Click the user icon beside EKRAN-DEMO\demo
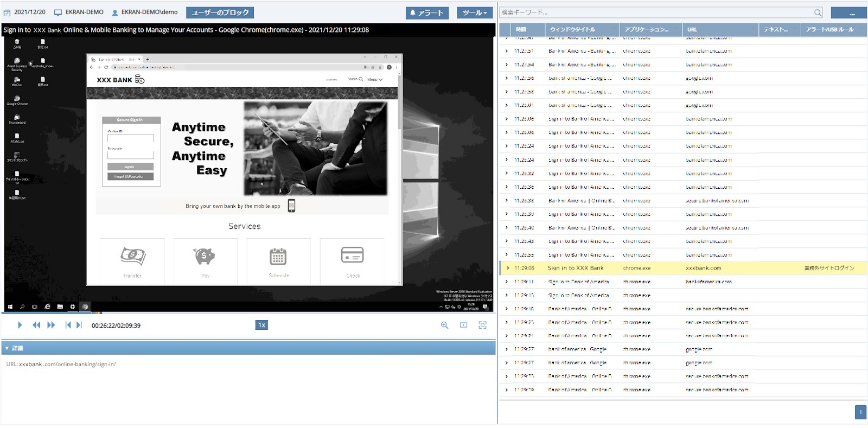This screenshot has width=868, height=428. (115, 12)
